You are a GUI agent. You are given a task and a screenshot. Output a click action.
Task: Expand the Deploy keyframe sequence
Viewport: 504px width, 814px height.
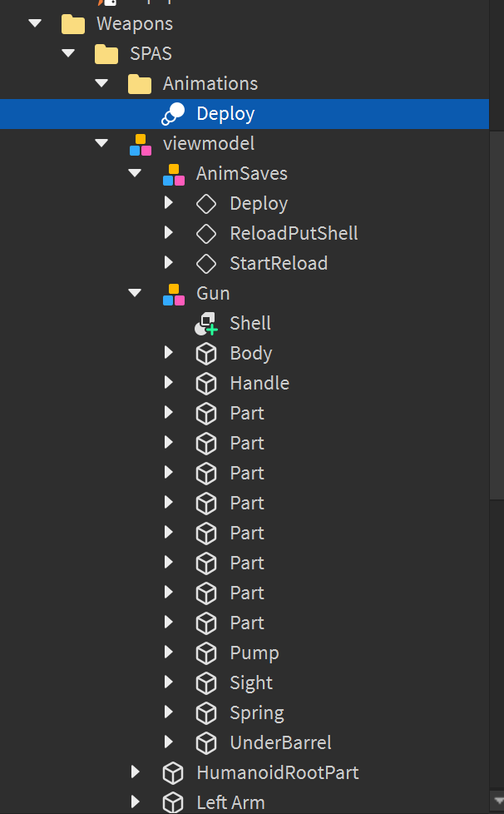click(169, 203)
